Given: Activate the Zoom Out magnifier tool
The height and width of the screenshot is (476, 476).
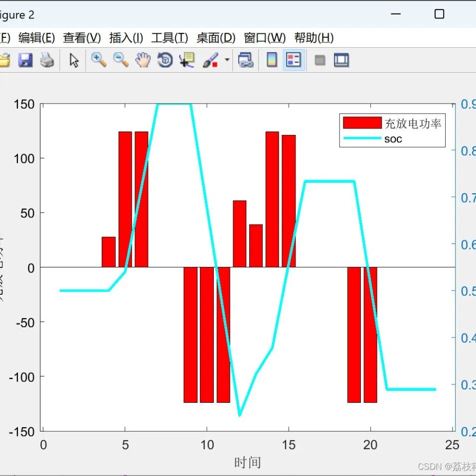Looking at the screenshot, I should click(121, 60).
